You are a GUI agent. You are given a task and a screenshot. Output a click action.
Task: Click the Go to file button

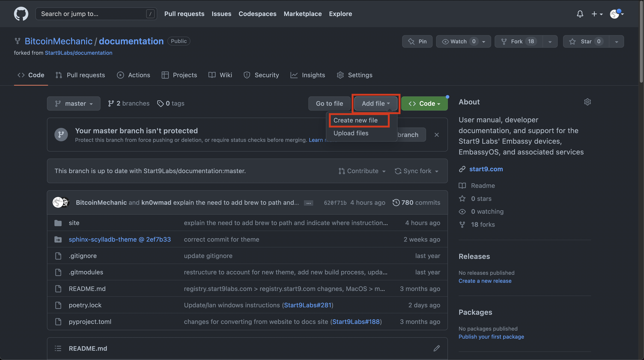tap(329, 103)
